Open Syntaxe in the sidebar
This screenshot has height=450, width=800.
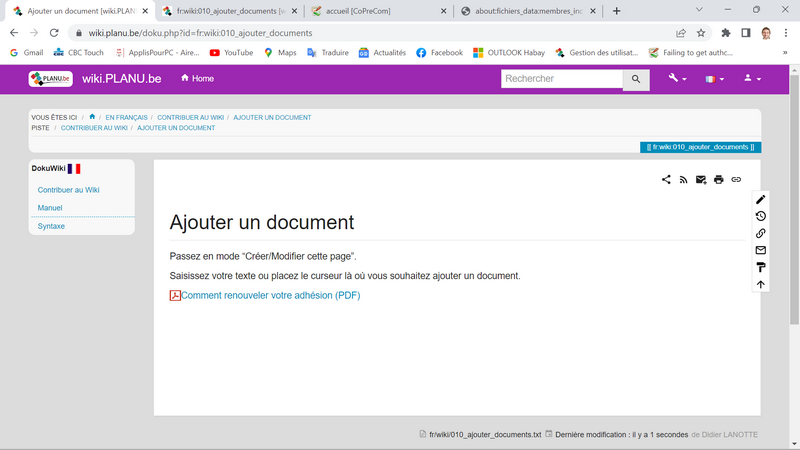(x=51, y=226)
